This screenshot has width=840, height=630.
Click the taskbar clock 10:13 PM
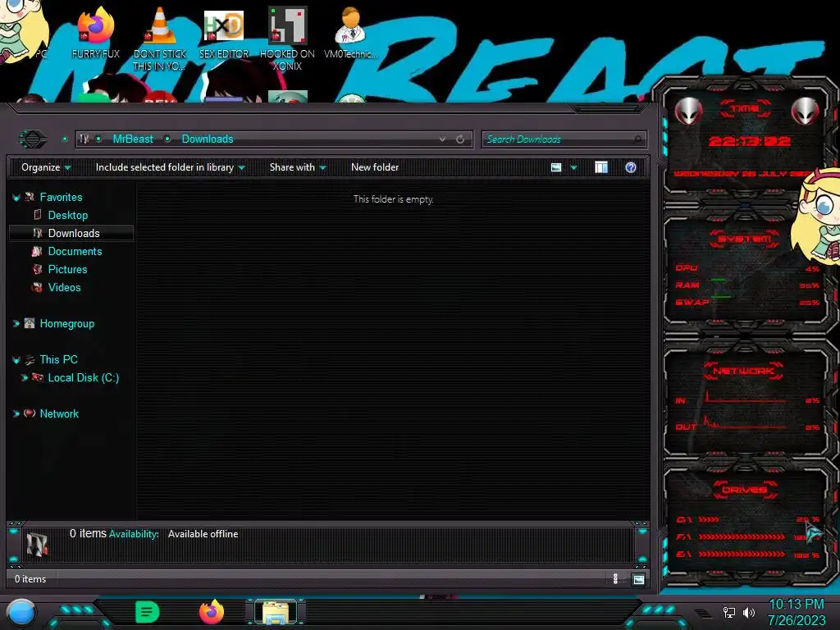(797, 605)
